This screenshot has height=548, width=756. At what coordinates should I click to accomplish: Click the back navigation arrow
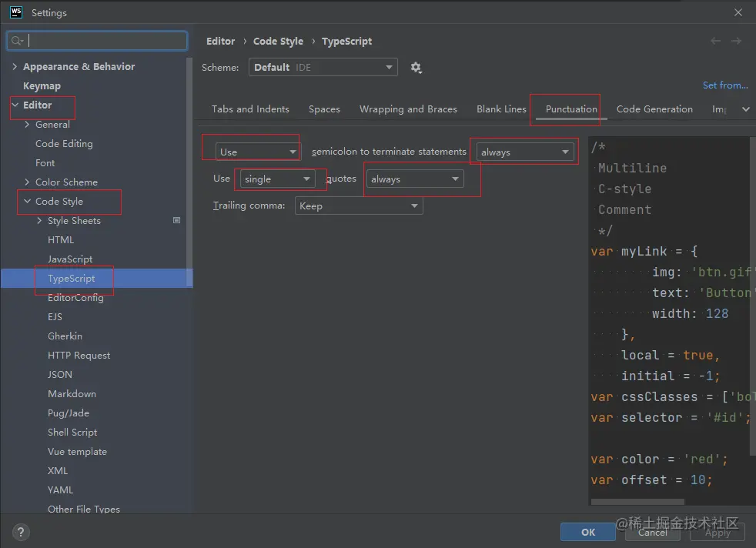pyautogui.click(x=716, y=41)
